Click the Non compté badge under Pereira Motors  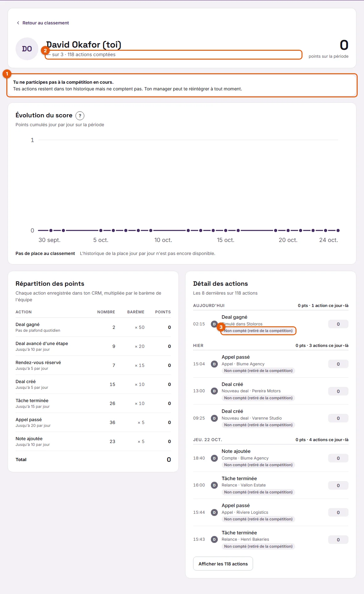click(258, 398)
